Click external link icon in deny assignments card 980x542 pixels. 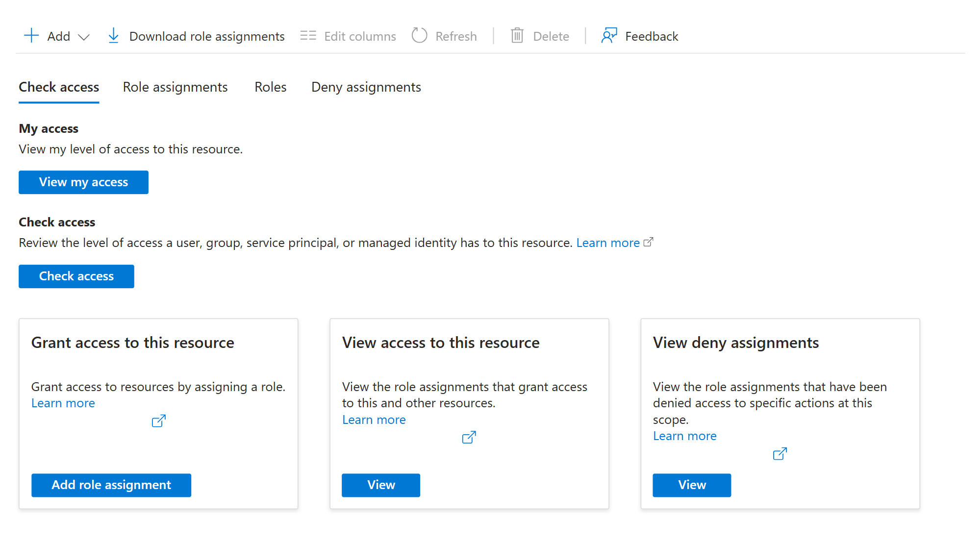click(780, 454)
